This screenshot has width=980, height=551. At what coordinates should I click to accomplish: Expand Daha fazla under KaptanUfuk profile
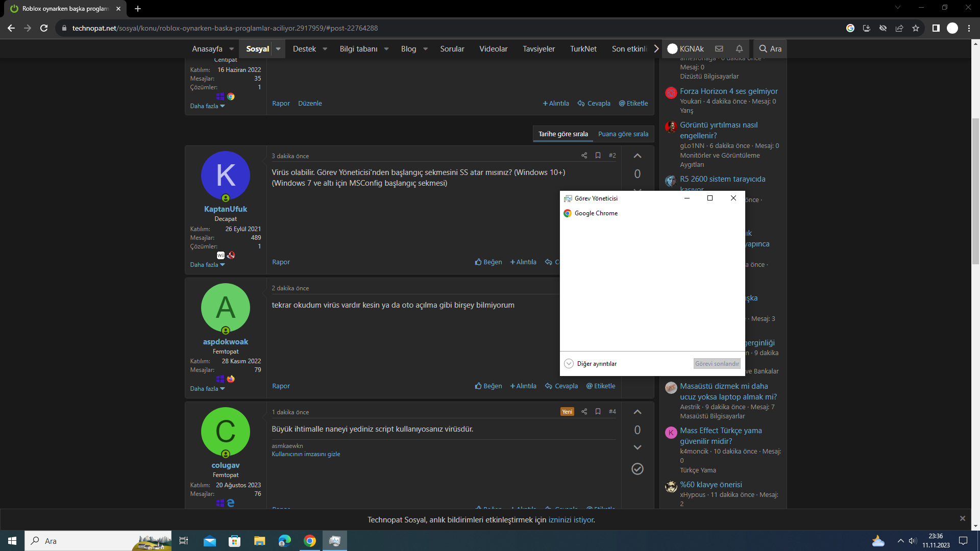pos(207,265)
